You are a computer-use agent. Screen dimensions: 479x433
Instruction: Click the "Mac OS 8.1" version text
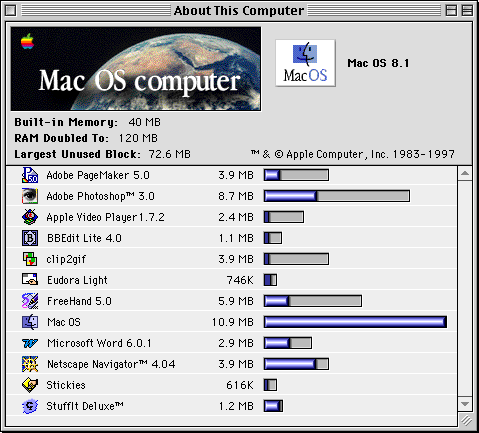[x=378, y=63]
